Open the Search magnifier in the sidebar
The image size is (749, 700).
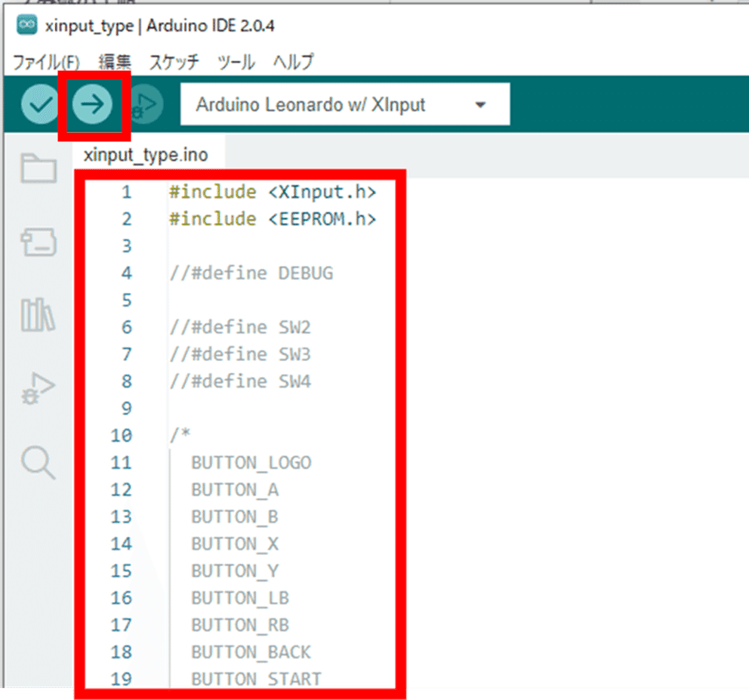(x=39, y=463)
